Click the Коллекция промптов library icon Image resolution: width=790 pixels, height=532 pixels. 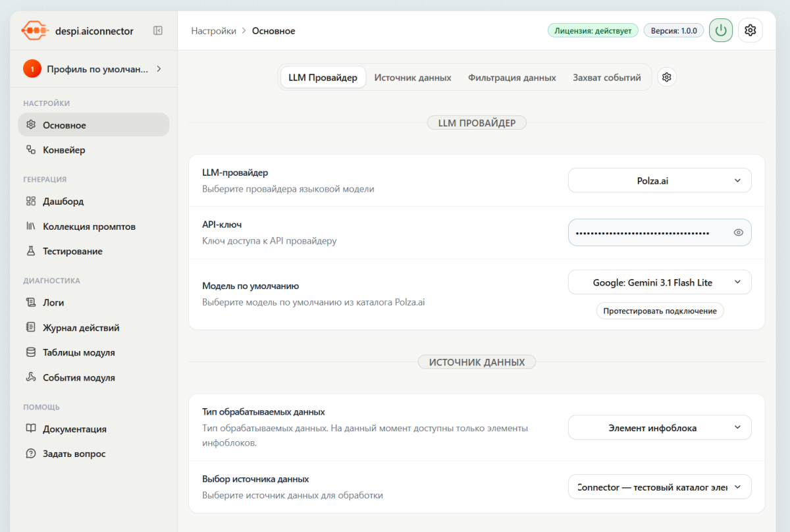click(30, 226)
